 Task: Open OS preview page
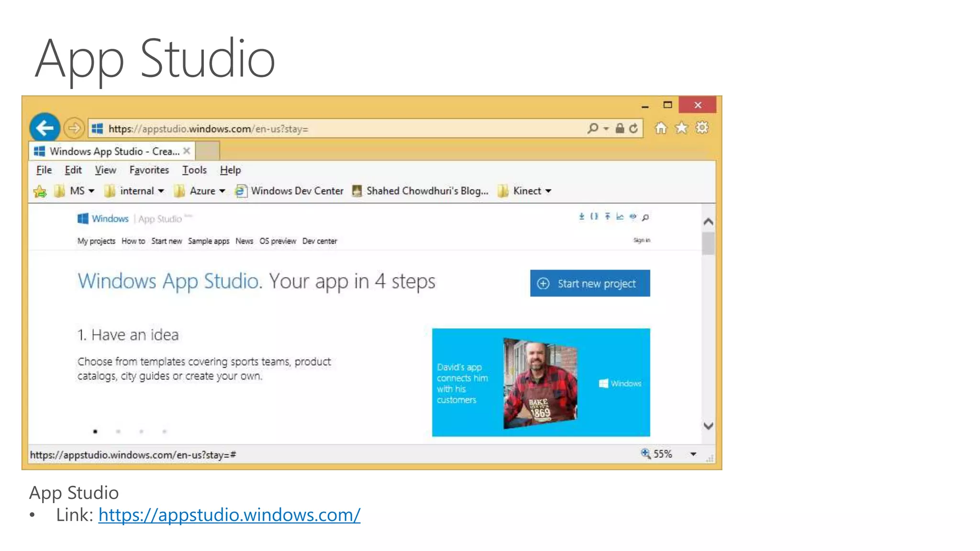(278, 241)
